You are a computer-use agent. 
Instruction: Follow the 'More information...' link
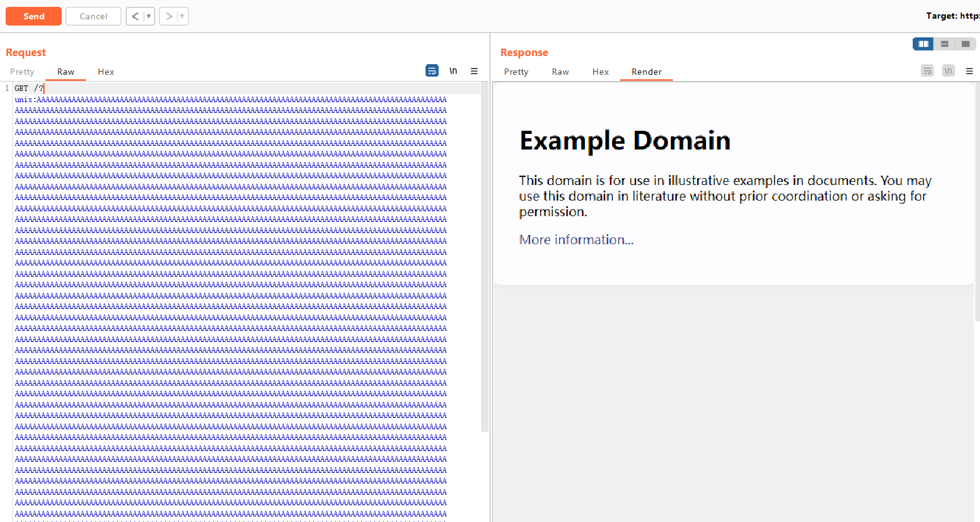point(576,240)
